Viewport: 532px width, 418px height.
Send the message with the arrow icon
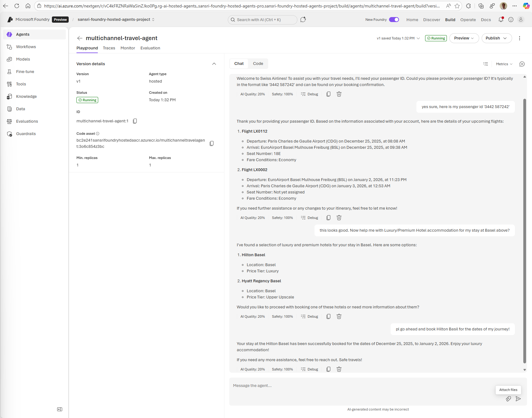click(x=518, y=399)
